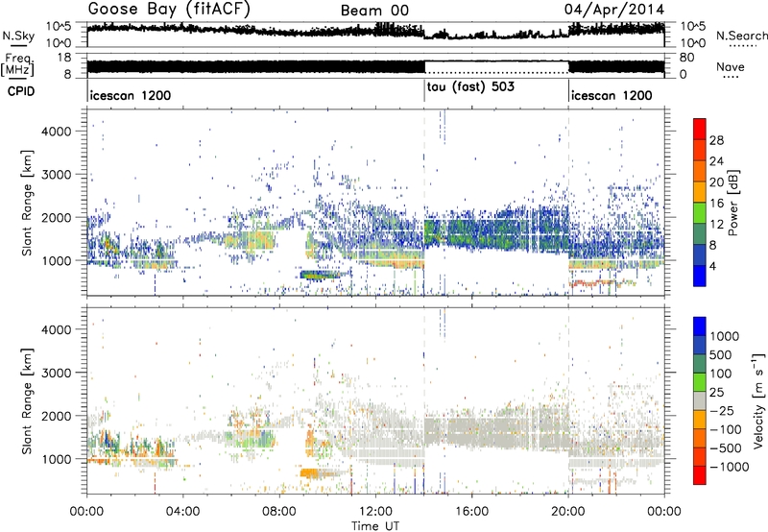
Task: Click the '-25' tick on the Velocity colorbar
Action: click(x=723, y=410)
